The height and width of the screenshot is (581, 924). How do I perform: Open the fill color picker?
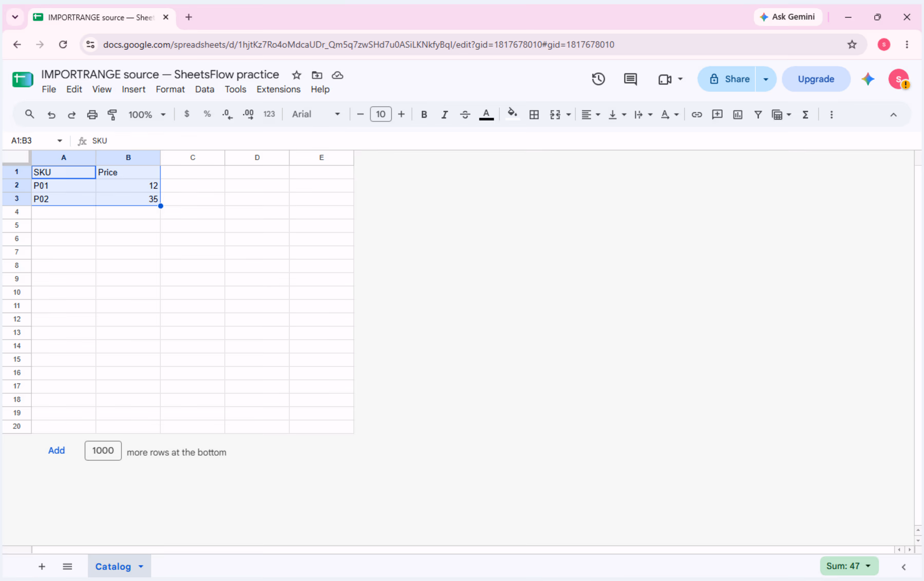click(512, 114)
